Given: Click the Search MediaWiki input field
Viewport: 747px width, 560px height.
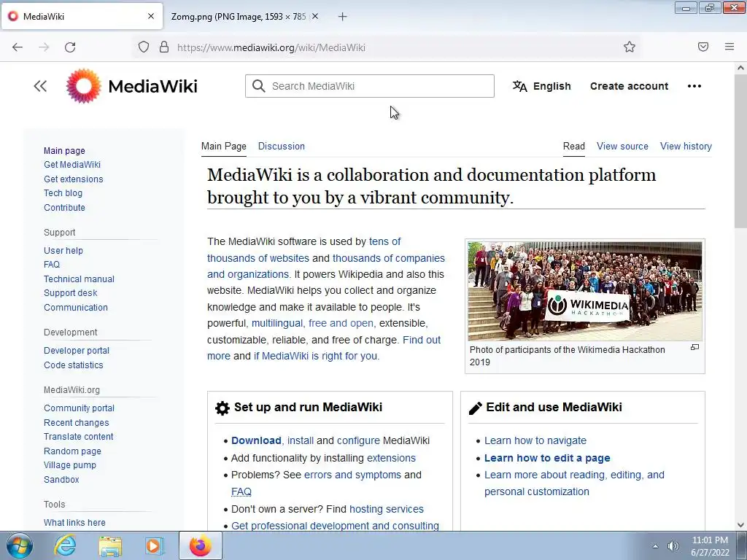Looking at the screenshot, I should (370, 86).
